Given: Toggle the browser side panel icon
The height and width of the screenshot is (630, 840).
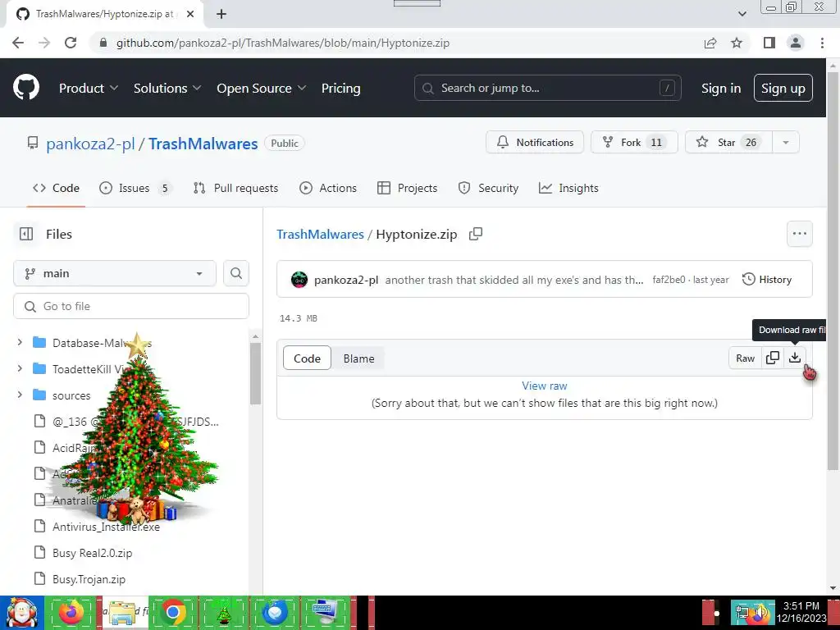Looking at the screenshot, I should point(769,43).
